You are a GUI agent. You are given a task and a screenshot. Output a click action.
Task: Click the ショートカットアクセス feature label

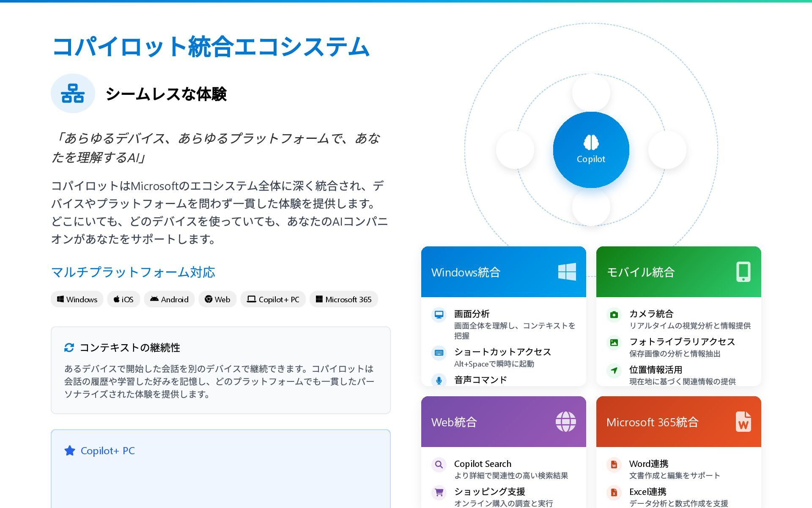502,352
